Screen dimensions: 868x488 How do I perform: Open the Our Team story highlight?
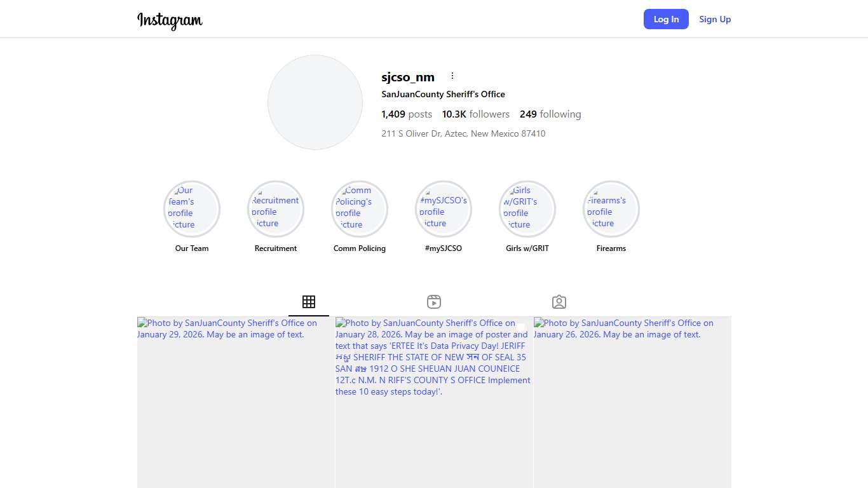(192, 209)
